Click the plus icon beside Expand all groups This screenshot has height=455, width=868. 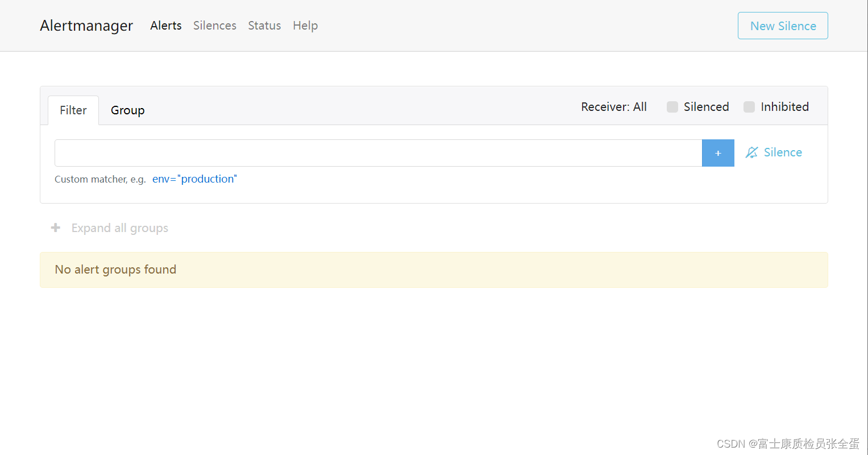[55, 227]
